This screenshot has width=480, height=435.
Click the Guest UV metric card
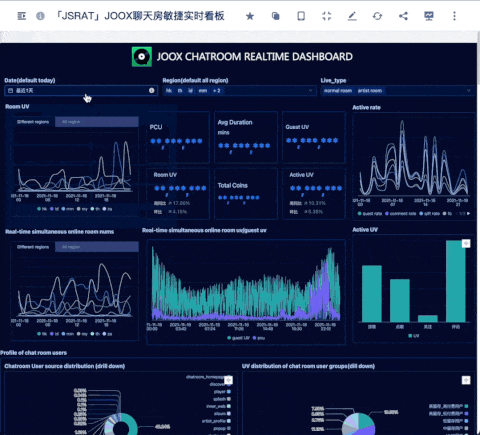pyautogui.click(x=314, y=137)
